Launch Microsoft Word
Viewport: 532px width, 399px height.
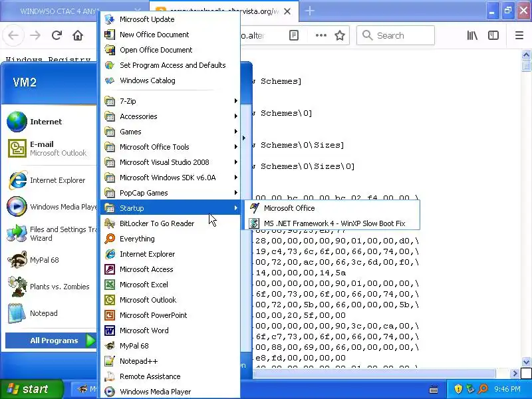click(170, 330)
